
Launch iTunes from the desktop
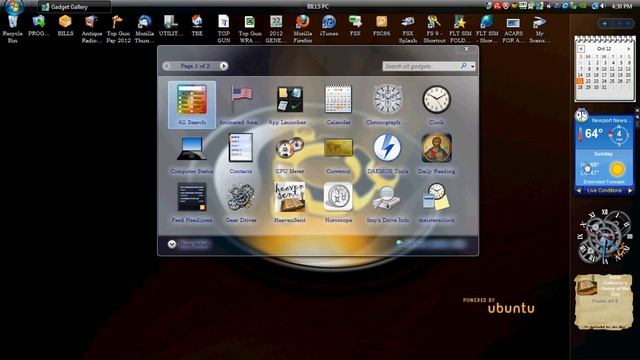pyautogui.click(x=329, y=26)
